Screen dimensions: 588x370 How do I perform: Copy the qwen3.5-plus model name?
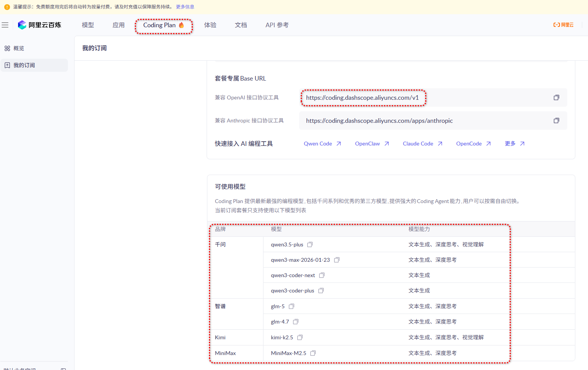(x=310, y=244)
